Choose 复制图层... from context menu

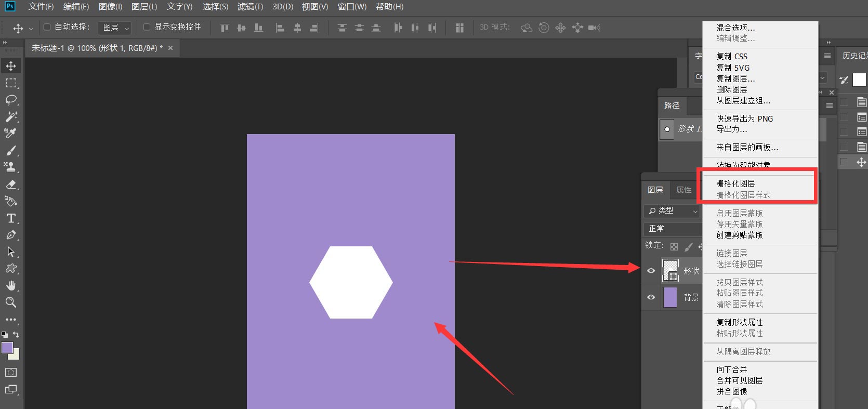coord(735,78)
